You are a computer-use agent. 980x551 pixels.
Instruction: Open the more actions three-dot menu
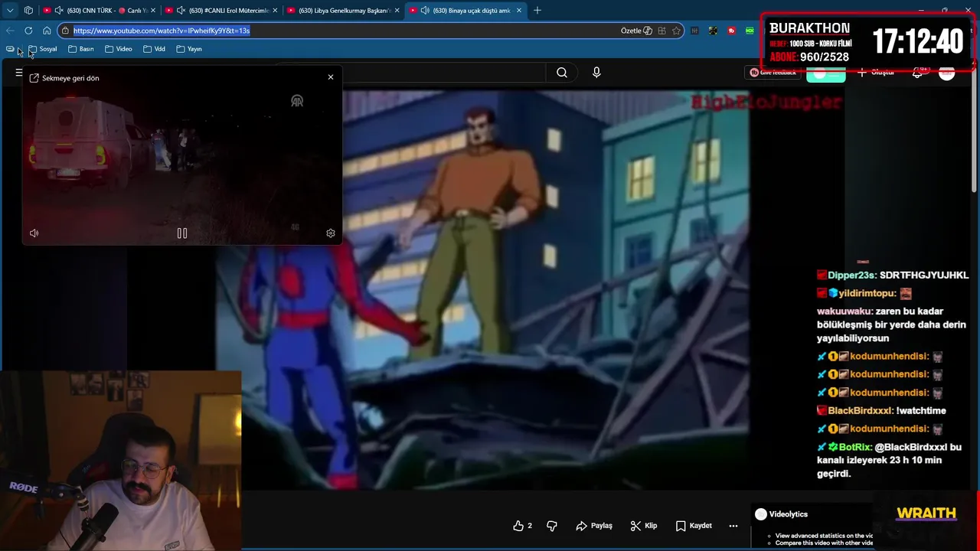coord(733,526)
